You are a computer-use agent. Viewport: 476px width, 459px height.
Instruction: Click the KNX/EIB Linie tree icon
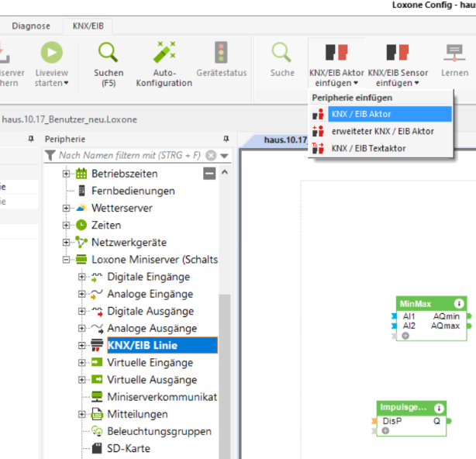[97, 346]
